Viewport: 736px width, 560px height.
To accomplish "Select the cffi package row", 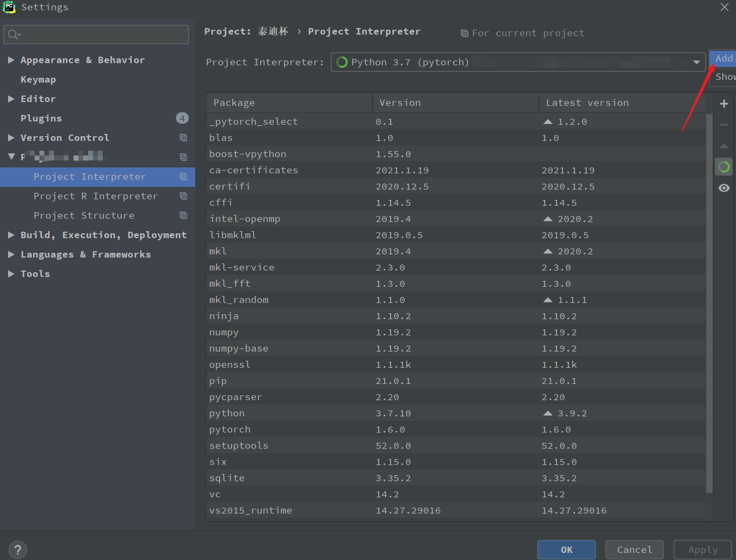I will click(456, 203).
